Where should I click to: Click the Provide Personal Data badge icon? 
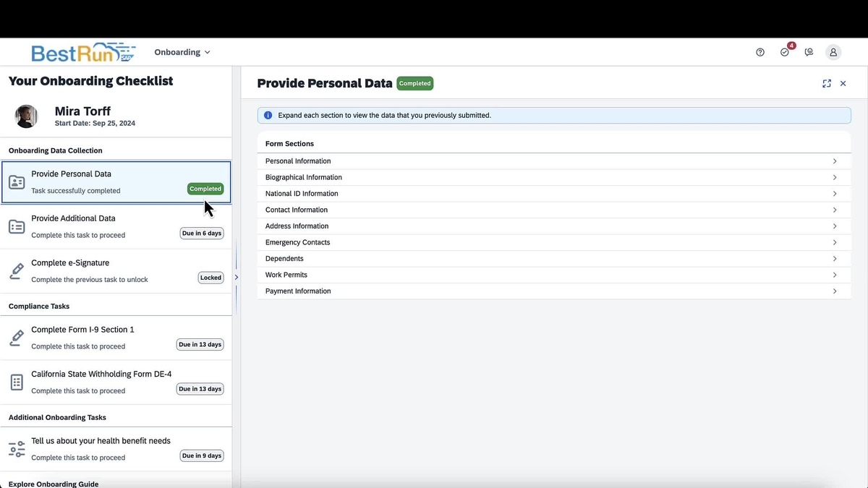coord(17,182)
